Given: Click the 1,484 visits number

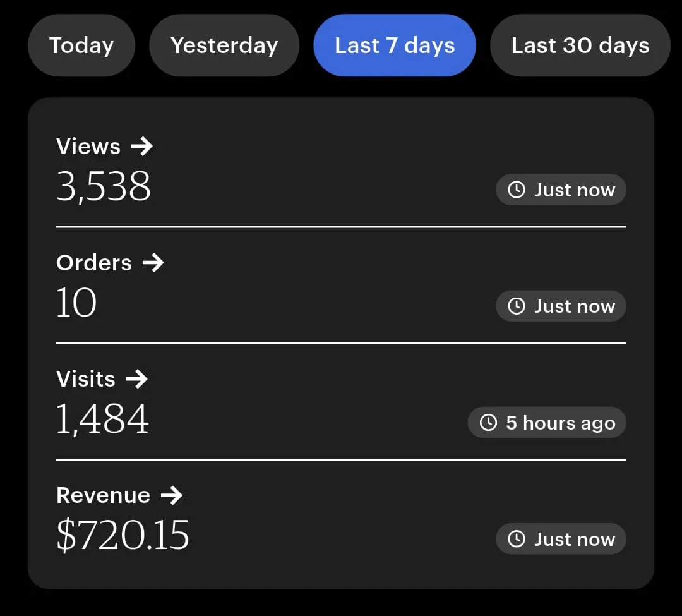Looking at the screenshot, I should (x=102, y=420).
